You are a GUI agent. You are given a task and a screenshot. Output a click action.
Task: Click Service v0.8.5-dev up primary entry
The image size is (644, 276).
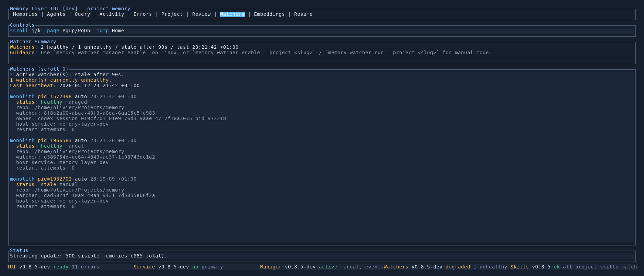(x=178, y=267)
